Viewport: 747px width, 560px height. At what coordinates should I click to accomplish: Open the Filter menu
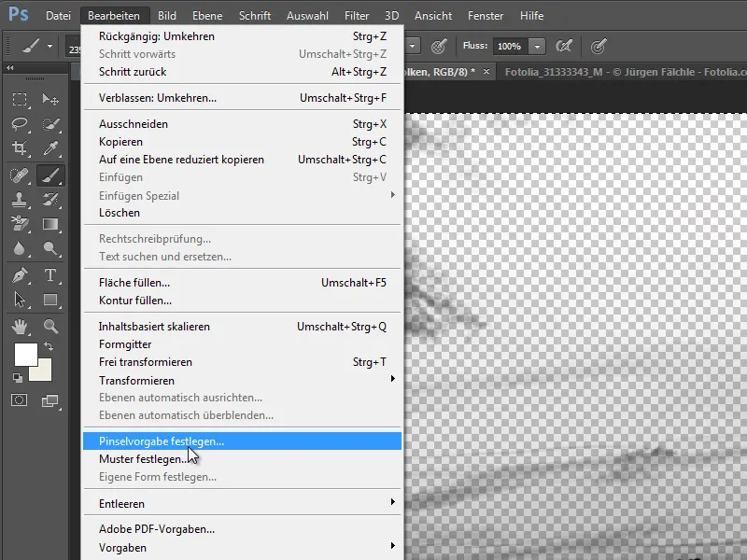click(x=357, y=16)
